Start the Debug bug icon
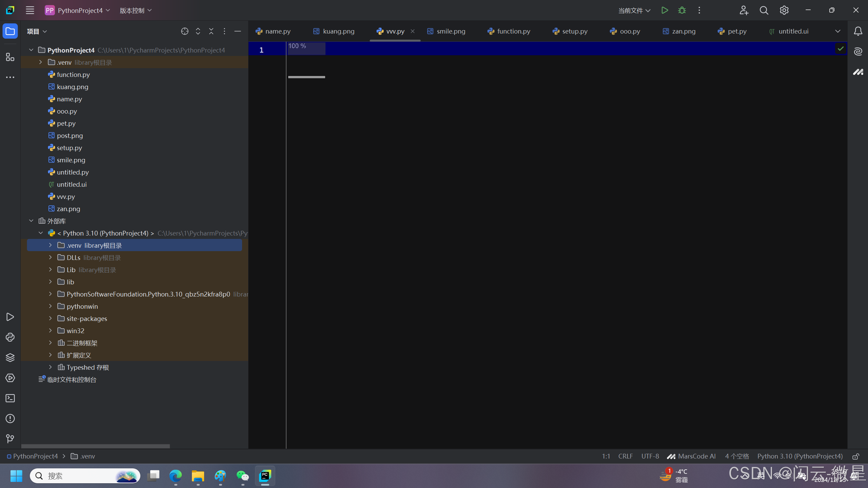 point(682,10)
